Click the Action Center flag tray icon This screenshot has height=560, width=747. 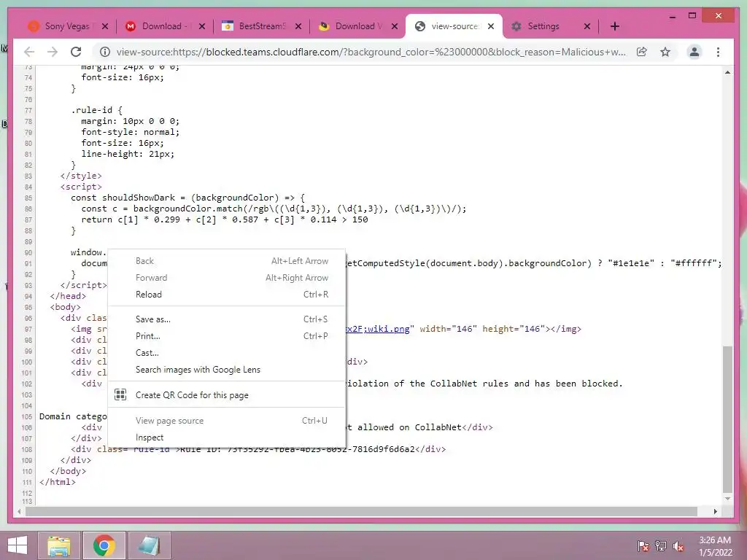pyautogui.click(x=643, y=546)
